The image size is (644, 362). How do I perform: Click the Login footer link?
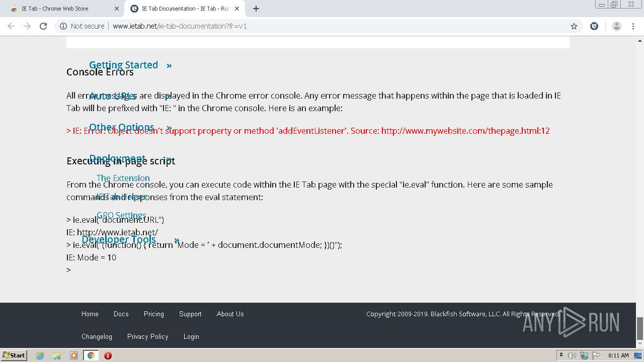point(191,336)
